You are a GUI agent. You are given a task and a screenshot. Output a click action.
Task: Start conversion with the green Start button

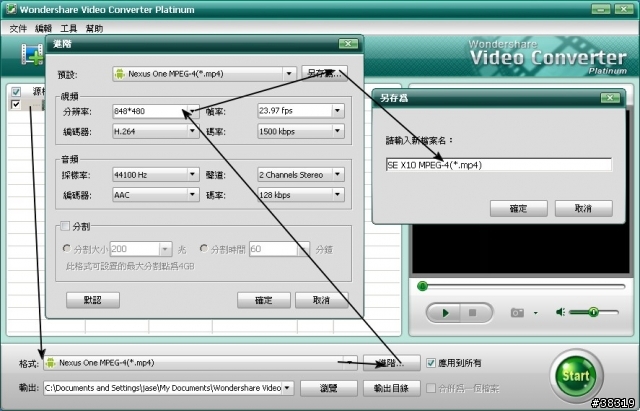[x=576, y=375]
